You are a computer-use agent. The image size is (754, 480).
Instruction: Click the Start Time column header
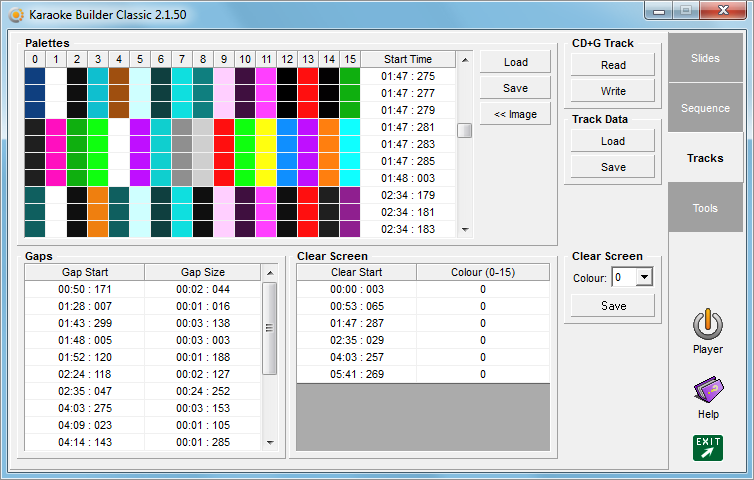pyautogui.click(x=408, y=59)
